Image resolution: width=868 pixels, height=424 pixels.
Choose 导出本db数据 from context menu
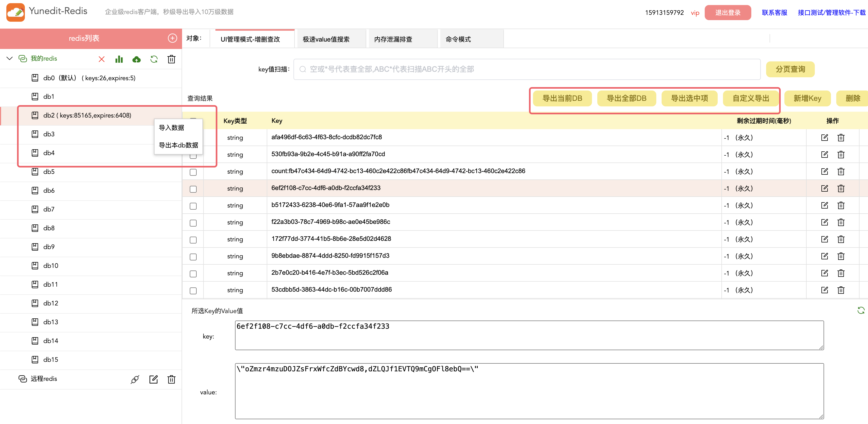[x=178, y=145]
